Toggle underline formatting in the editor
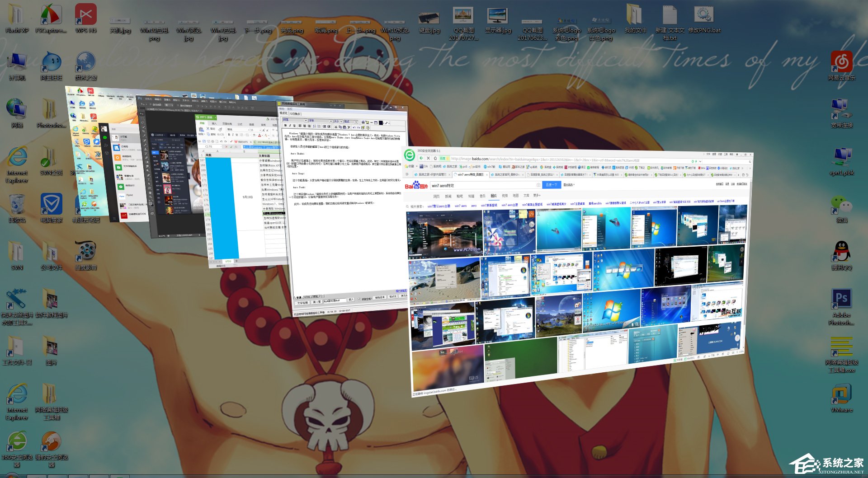The width and height of the screenshot is (868, 478). click(x=294, y=126)
